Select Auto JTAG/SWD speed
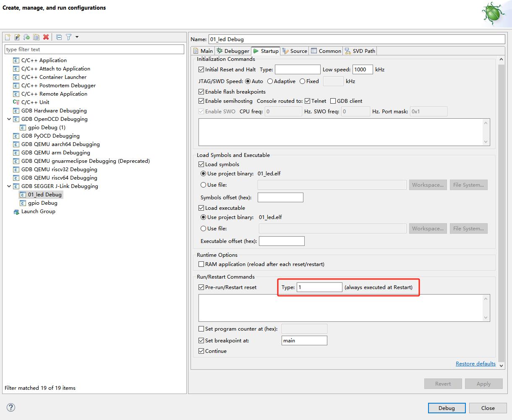 248,81
